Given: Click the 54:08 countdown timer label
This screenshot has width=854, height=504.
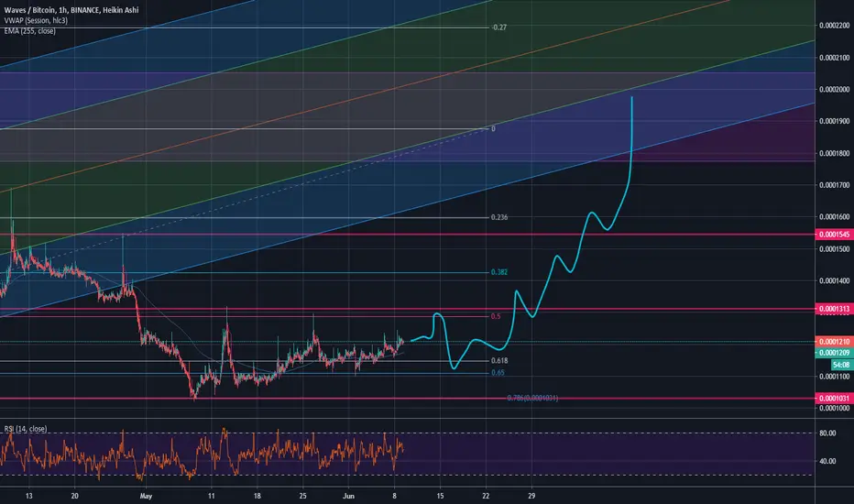Looking at the screenshot, I should tap(841, 365).
